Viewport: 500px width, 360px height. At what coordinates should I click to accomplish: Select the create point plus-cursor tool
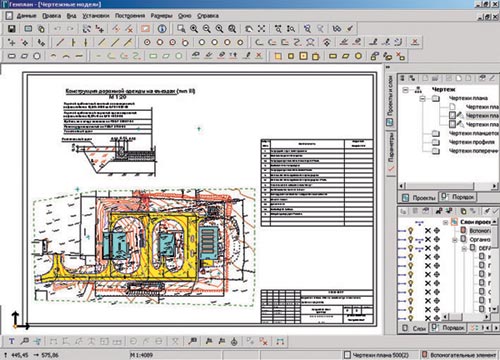coord(12,42)
